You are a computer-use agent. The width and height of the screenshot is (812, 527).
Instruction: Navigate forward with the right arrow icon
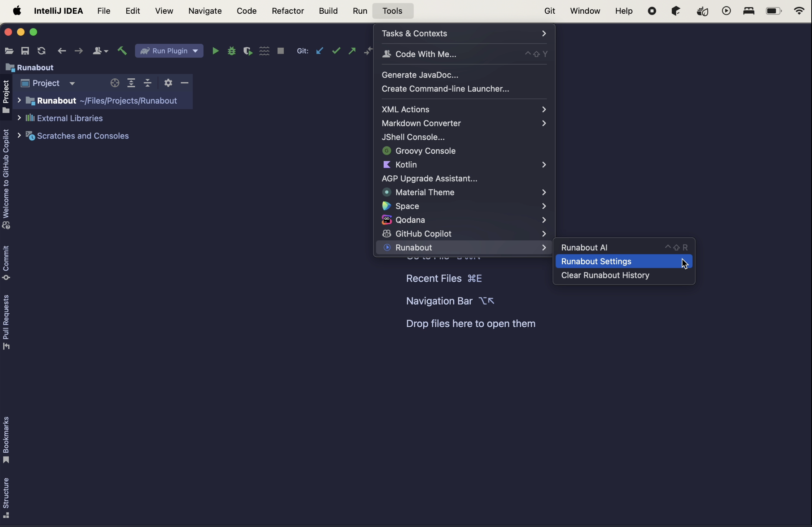coord(79,51)
